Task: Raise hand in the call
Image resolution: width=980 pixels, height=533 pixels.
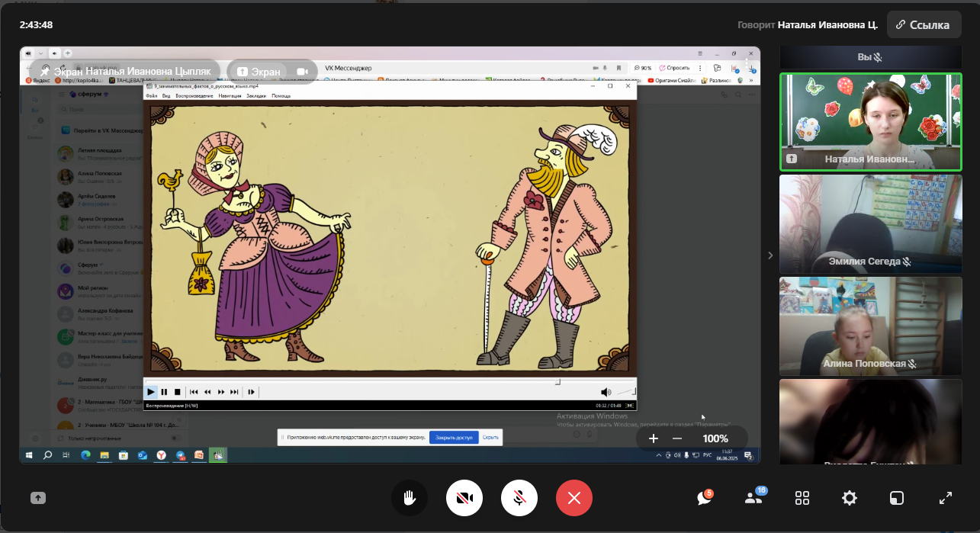Action: click(410, 498)
